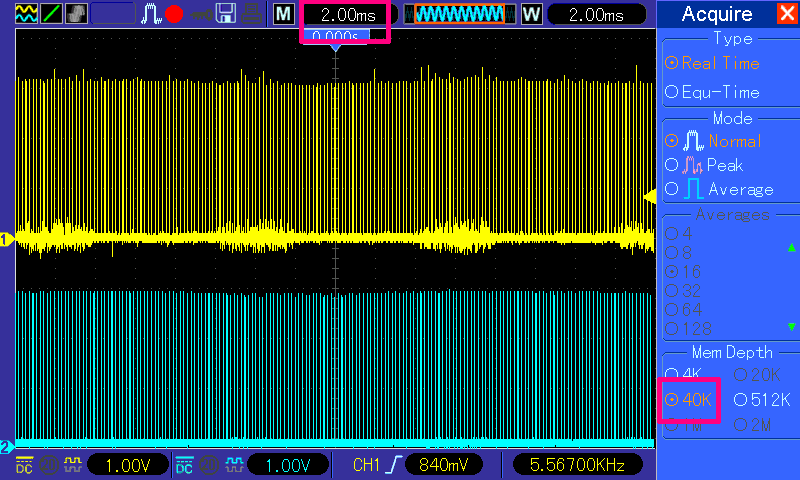Click the CH2 cyan DC coupling icon

184,464
